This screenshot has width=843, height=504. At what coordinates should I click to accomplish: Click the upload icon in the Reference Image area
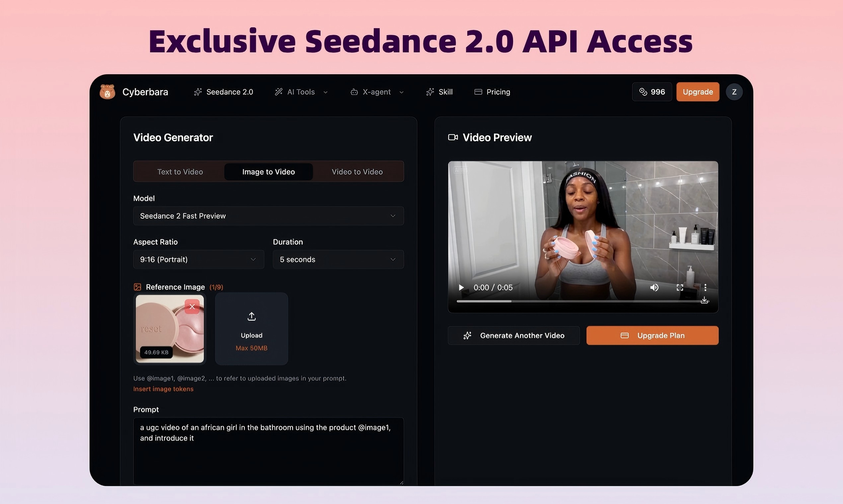click(251, 316)
